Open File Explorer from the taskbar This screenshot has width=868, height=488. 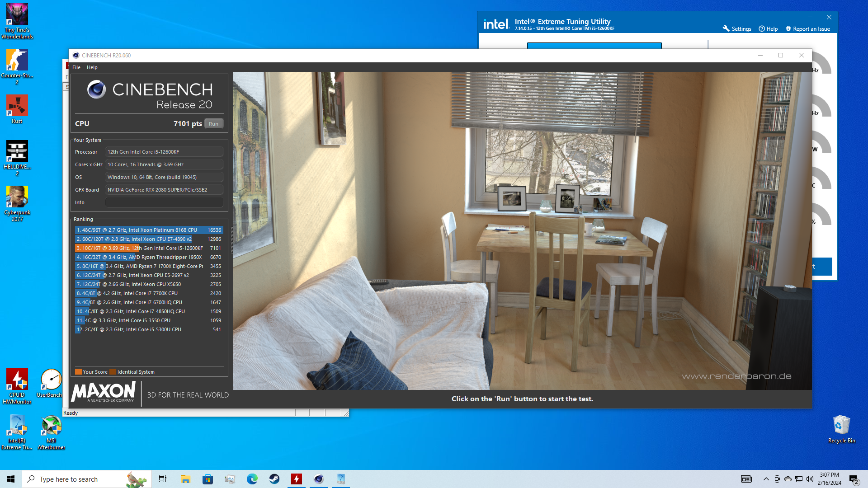[185, 479]
